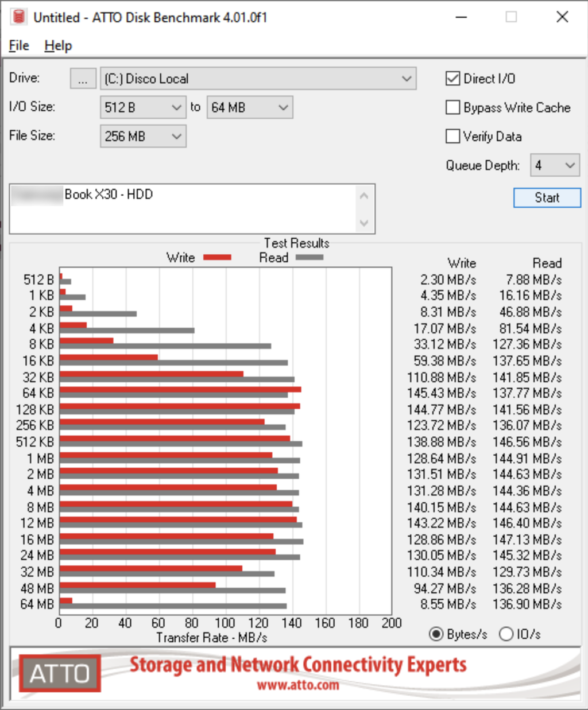Click the Test Results heading
This screenshot has width=588, height=710.
pyautogui.click(x=296, y=243)
